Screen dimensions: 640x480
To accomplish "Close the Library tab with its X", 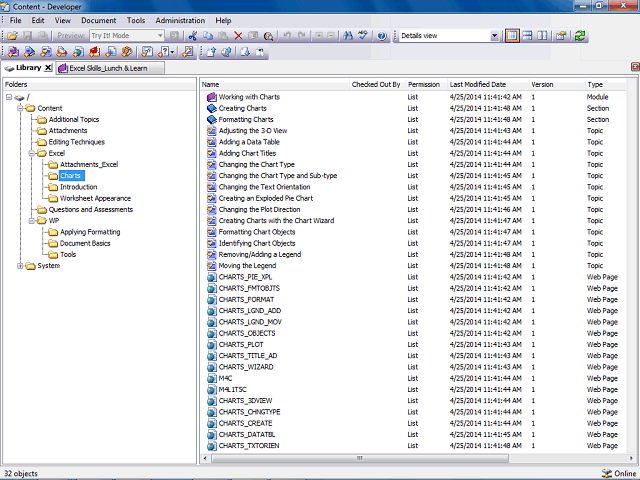I will coord(48,68).
